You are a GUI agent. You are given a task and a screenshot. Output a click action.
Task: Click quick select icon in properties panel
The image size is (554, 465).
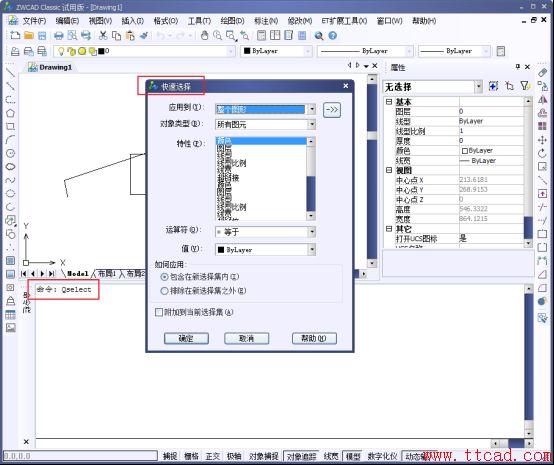pyautogui.click(x=525, y=86)
